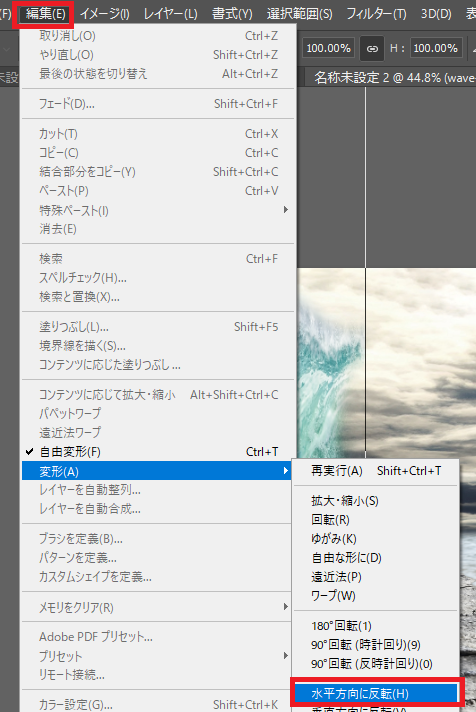Open the 書式(Y) menu
476x712 pixels.
(232, 14)
